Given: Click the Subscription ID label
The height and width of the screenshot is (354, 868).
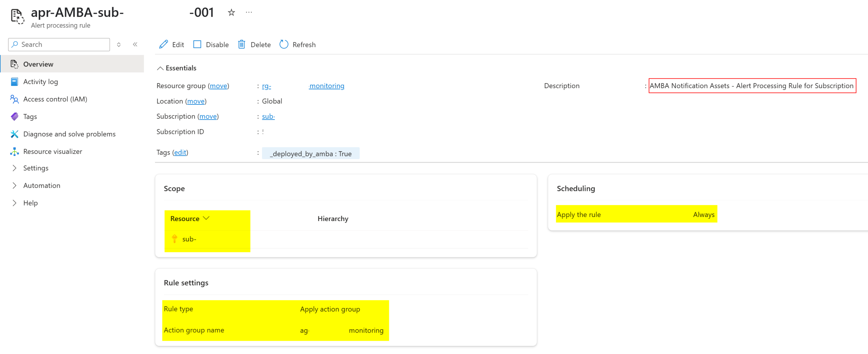Looking at the screenshot, I should 180,132.
